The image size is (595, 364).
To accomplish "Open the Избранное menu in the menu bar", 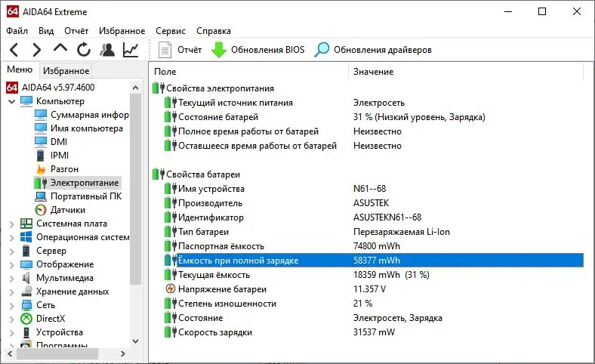I will coord(122,31).
